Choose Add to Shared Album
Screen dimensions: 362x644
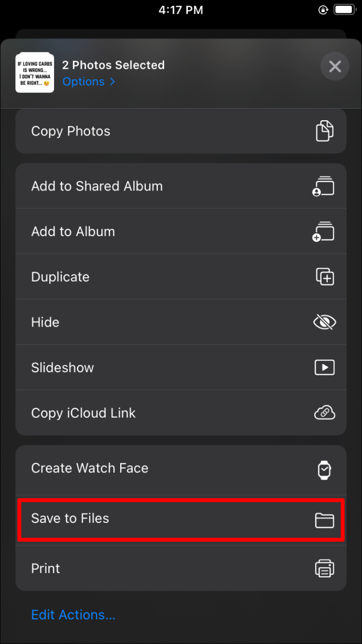click(x=97, y=186)
